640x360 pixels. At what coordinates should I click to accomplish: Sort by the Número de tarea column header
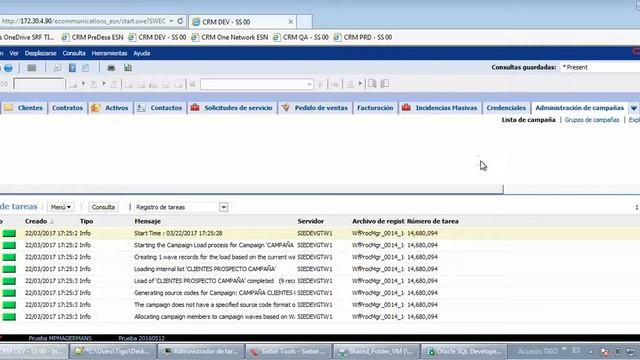click(x=433, y=221)
